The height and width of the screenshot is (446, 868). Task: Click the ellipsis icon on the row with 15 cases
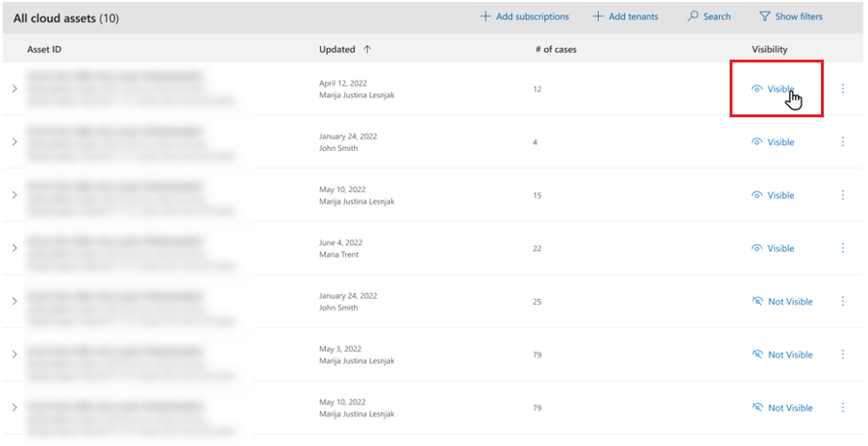(x=843, y=195)
